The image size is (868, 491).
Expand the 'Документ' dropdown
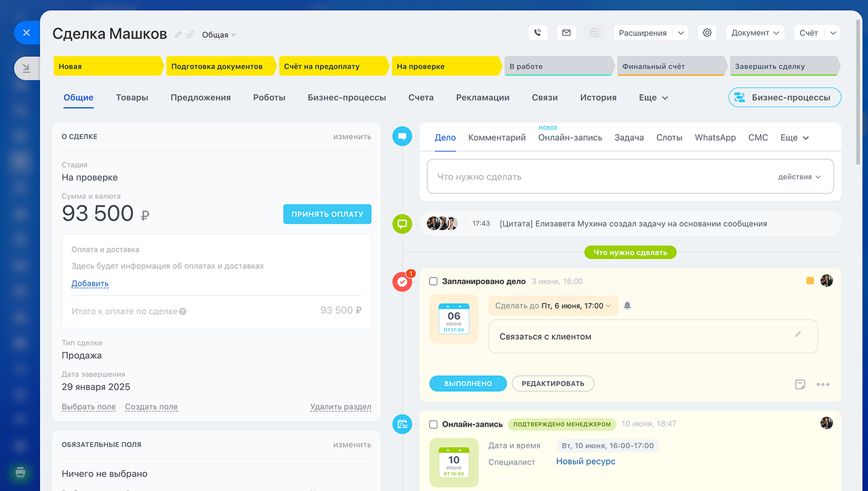[x=755, y=33]
